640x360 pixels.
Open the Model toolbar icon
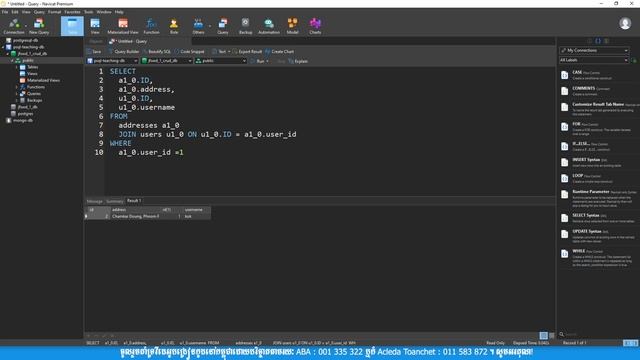[292, 26]
